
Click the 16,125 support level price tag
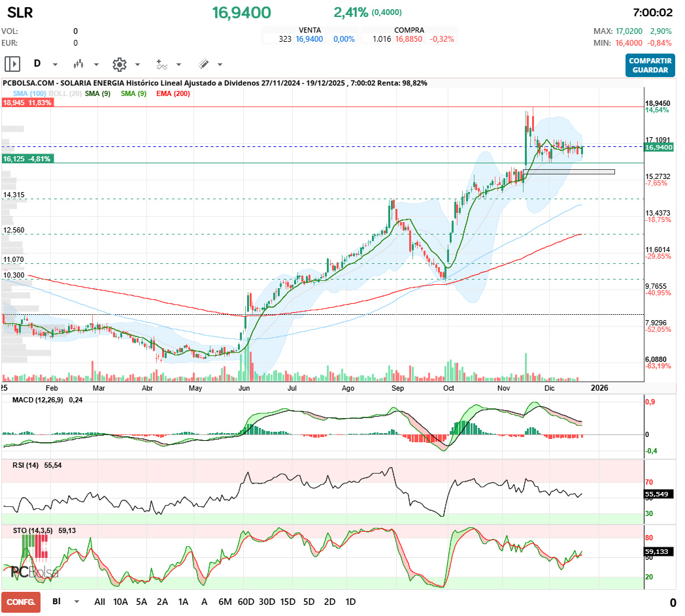point(27,159)
